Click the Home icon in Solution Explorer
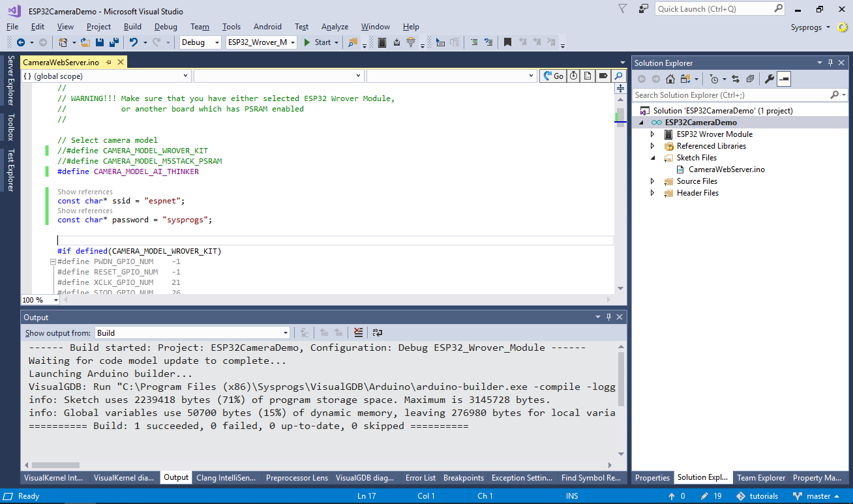This screenshot has height=504, width=853. pyautogui.click(x=670, y=79)
